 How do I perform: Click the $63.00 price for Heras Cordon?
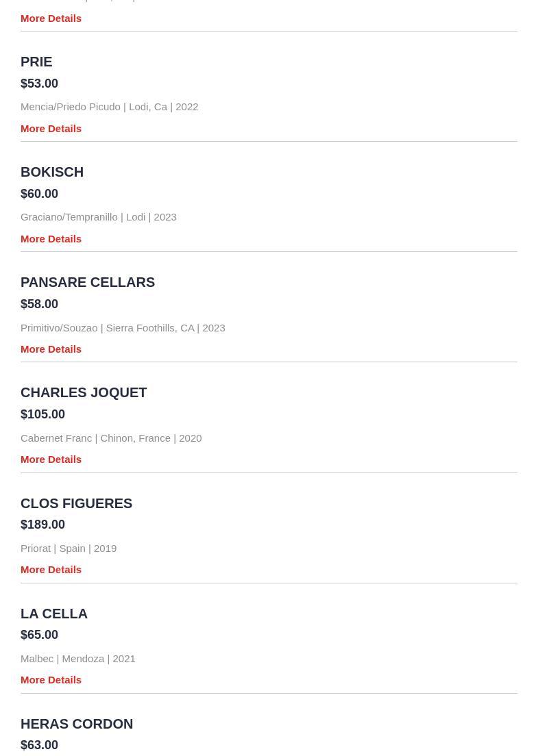pos(39,745)
